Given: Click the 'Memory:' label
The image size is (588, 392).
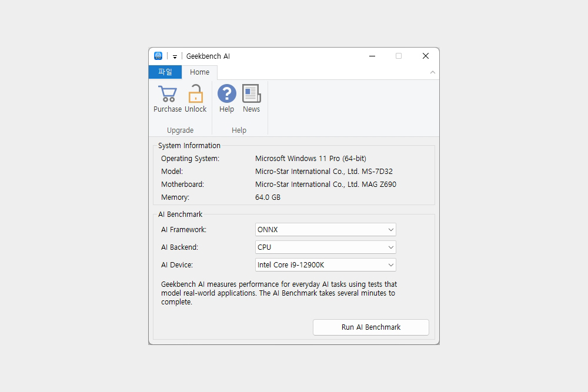Looking at the screenshot, I should [175, 197].
